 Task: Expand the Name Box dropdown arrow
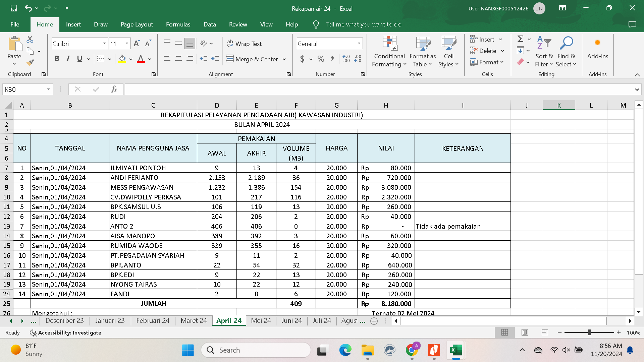(x=48, y=89)
